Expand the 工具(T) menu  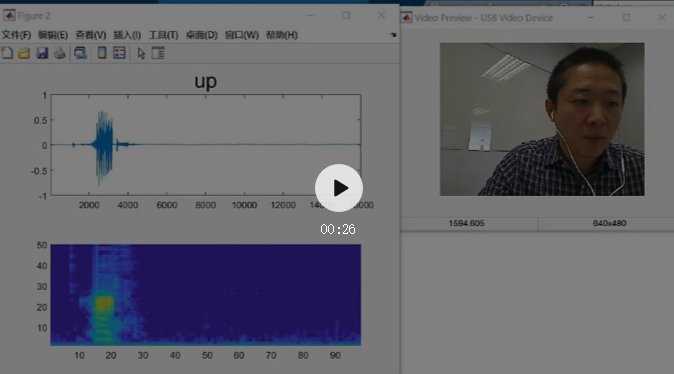tap(163, 35)
